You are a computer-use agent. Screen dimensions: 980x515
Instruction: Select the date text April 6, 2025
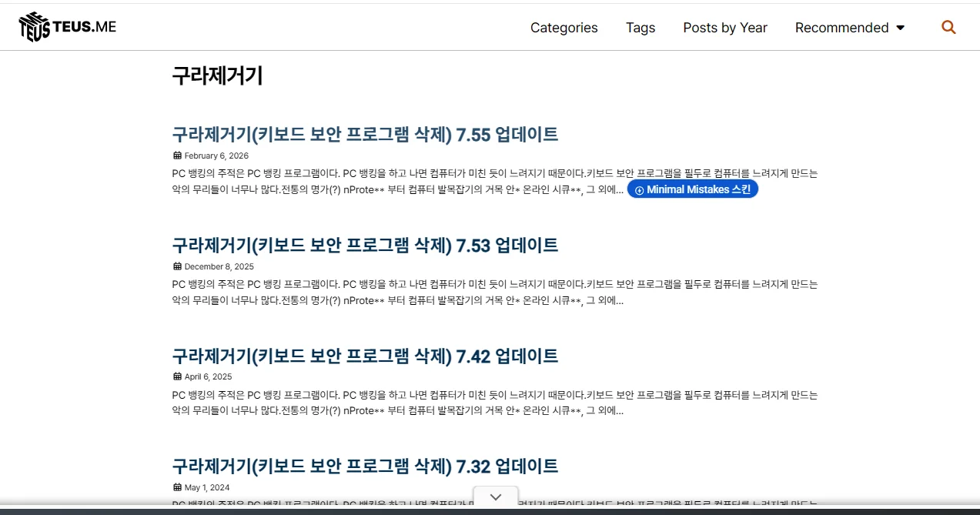coord(208,376)
